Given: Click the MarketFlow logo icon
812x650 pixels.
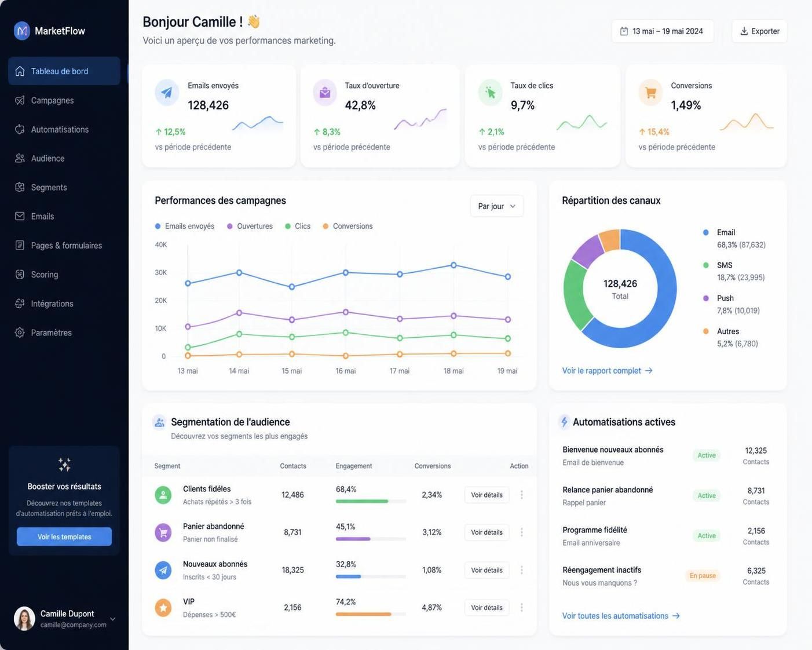Looking at the screenshot, I should tap(22, 31).
